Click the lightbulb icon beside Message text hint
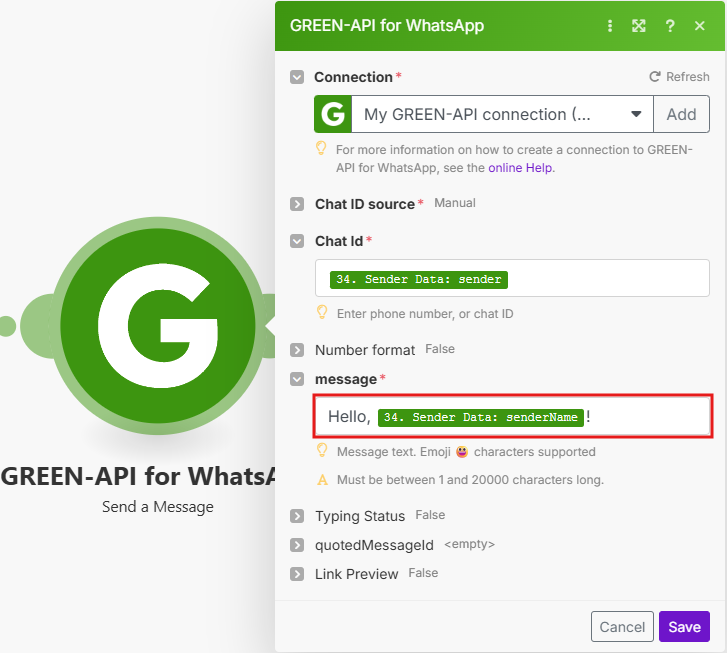Viewport: 727px width, 653px height. 322,451
